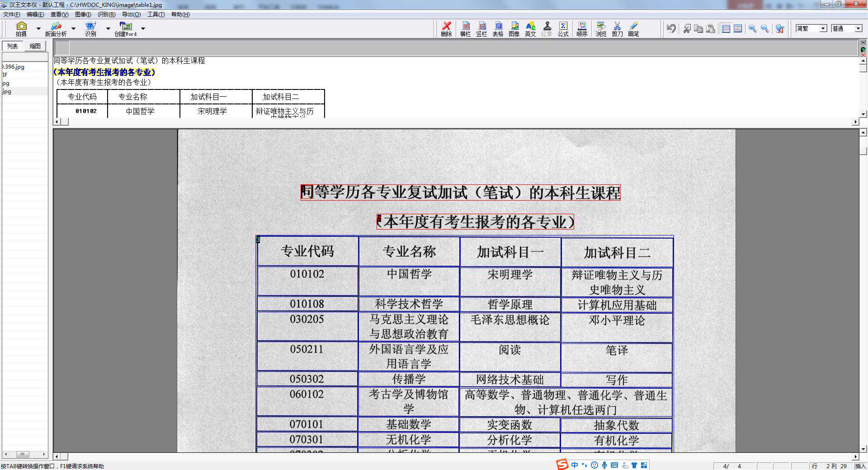This screenshot has height=470, width=868.
Task: Open the 简繁 conversion dropdown
Action: click(x=823, y=28)
